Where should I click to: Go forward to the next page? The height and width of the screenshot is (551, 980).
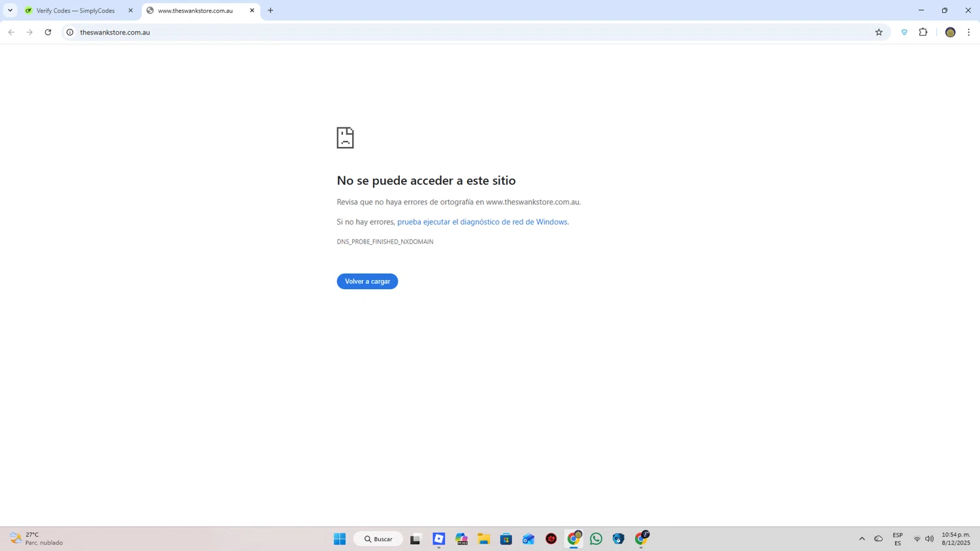pyautogui.click(x=29, y=32)
